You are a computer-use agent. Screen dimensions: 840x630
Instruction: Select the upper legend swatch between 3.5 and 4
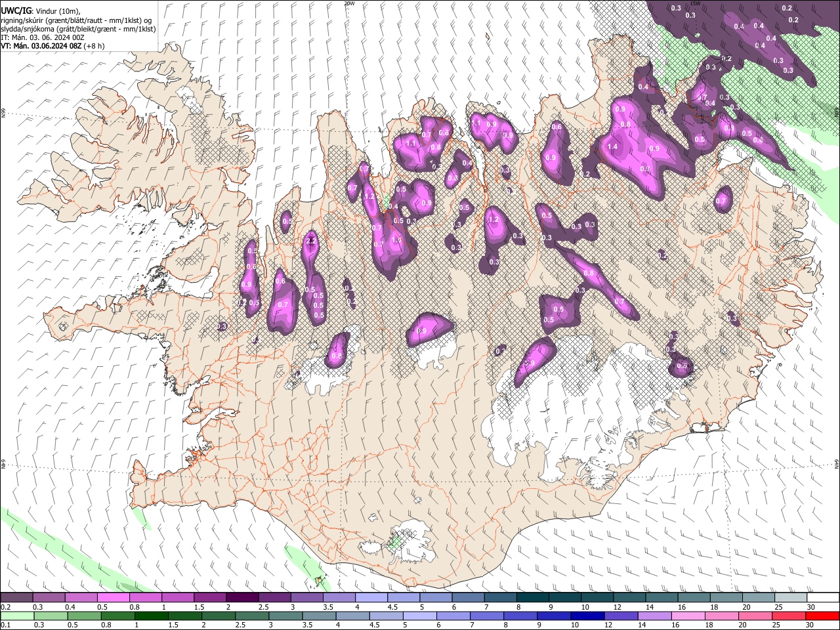click(339, 598)
